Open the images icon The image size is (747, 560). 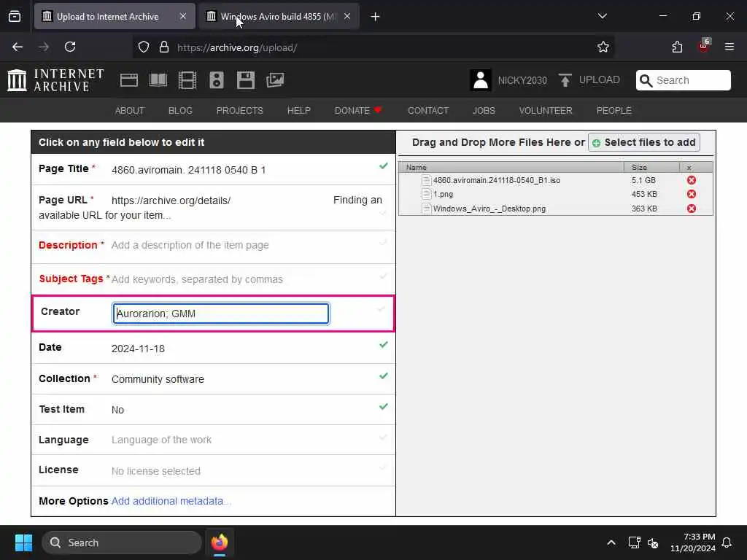click(275, 80)
